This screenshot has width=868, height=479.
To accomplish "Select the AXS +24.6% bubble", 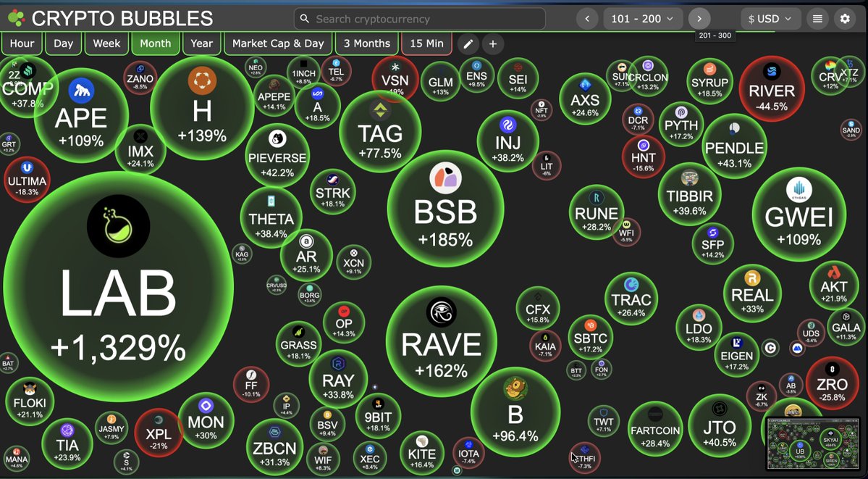I will click(585, 99).
